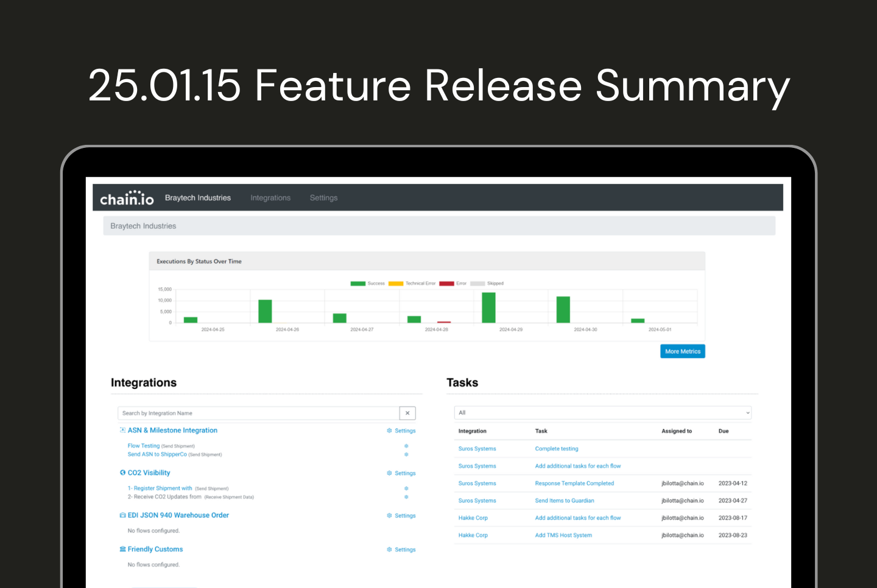Click the EDI JSON 940 Warehouse Order icon
The height and width of the screenshot is (588, 877).
[122, 516]
